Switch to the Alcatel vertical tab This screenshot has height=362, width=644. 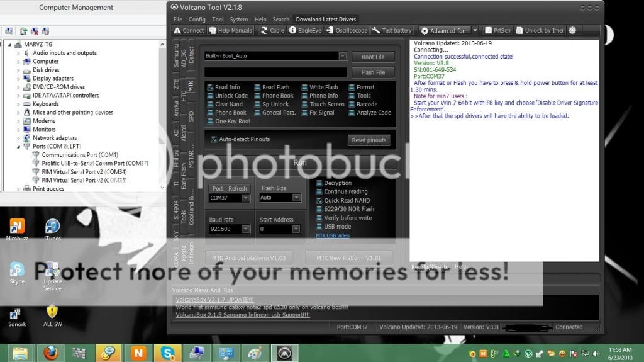pyautogui.click(x=184, y=133)
